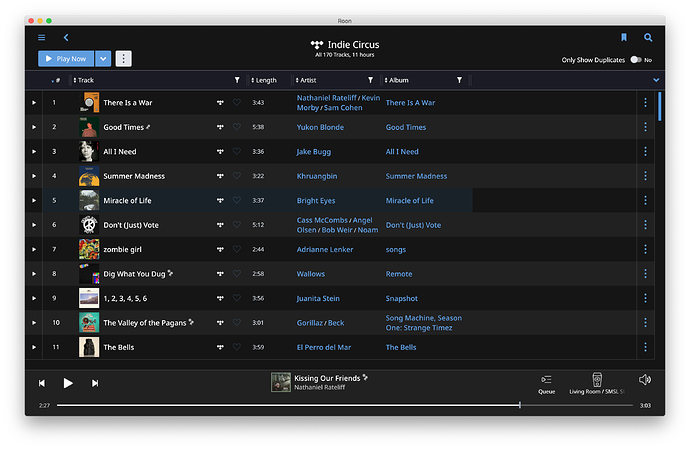Open the volume speaker control
Image resolution: width=690 pixels, height=449 pixels.
(645, 379)
